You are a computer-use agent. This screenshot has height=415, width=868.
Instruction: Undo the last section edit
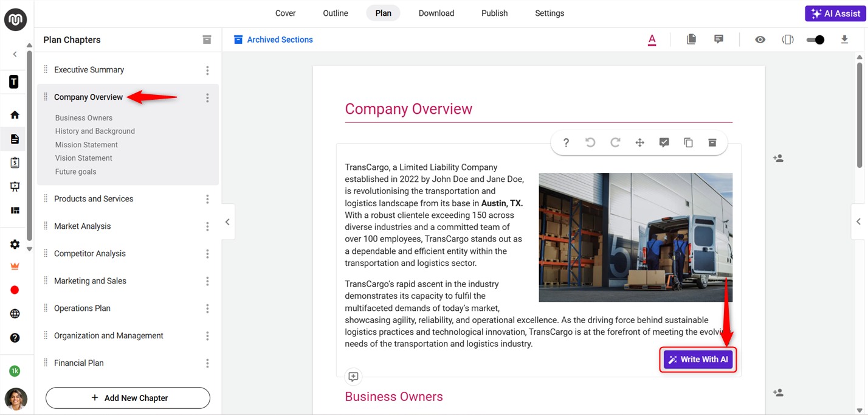[x=590, y=142]
